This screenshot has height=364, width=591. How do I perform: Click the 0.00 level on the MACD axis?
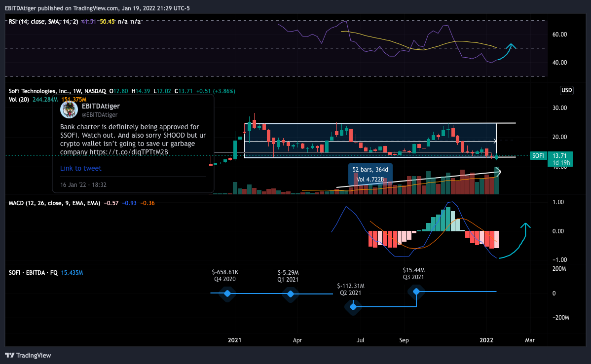point(558,231)
